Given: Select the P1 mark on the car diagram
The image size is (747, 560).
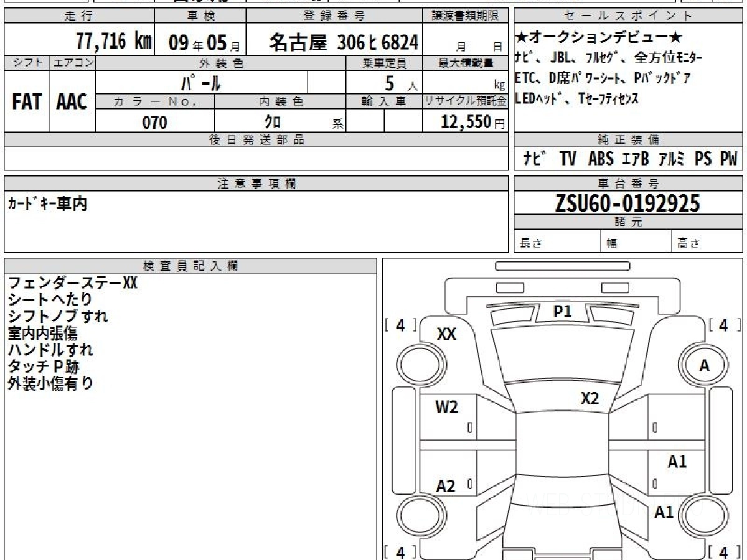Looking at the screenshot, I should click(562, 312).
